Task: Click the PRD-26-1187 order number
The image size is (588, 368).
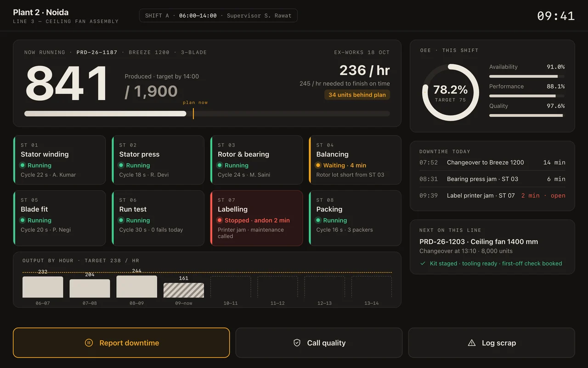Action: click(97, 52)
